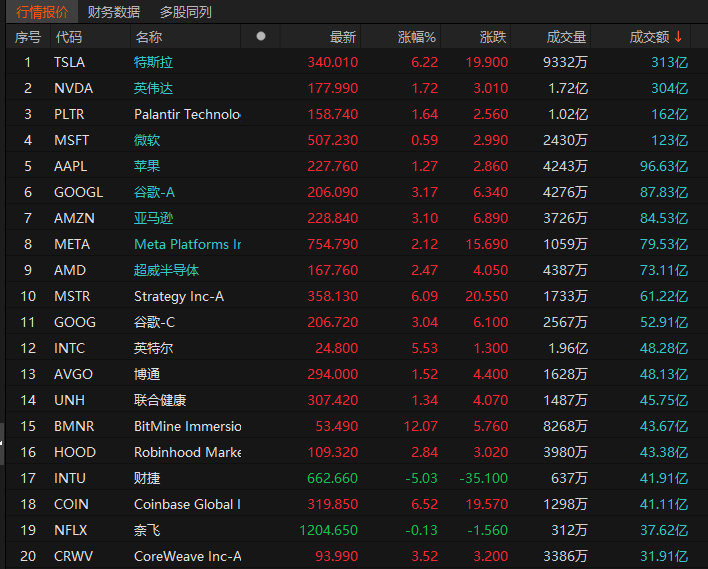Viewport: 708px width, 569px height.
Task: Sort by 序号 column header
Action: tap(28, 37)
